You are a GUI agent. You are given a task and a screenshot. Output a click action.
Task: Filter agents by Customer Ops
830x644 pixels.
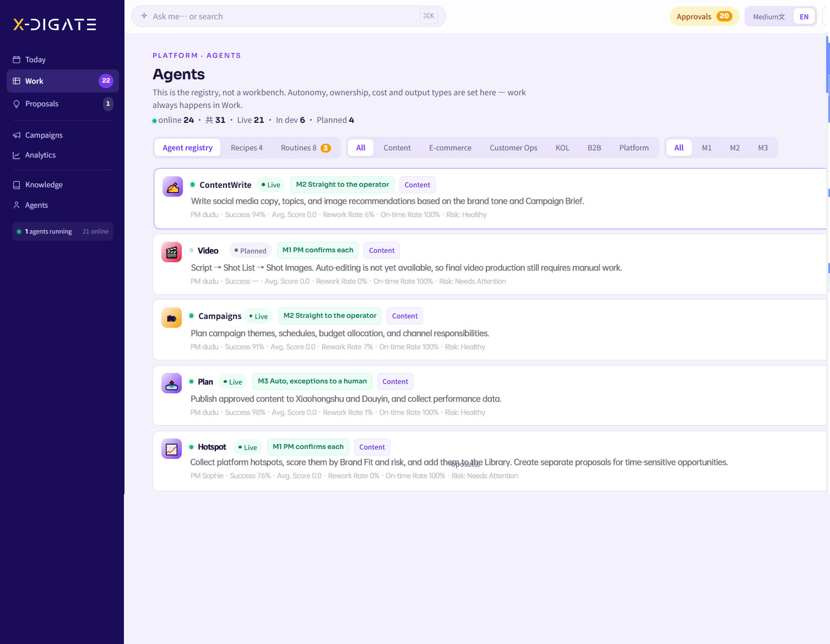(x=513, y=148)
